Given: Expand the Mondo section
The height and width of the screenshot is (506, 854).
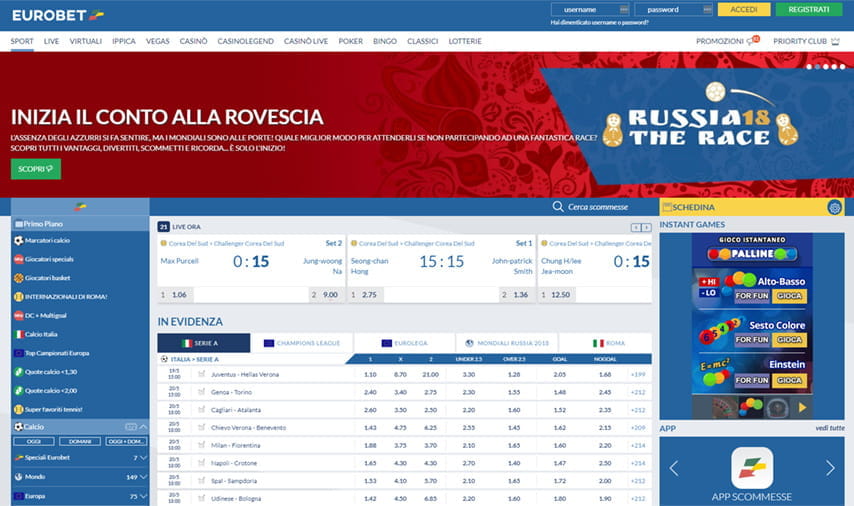Looking at the screenshot, I should click(144, 477).
